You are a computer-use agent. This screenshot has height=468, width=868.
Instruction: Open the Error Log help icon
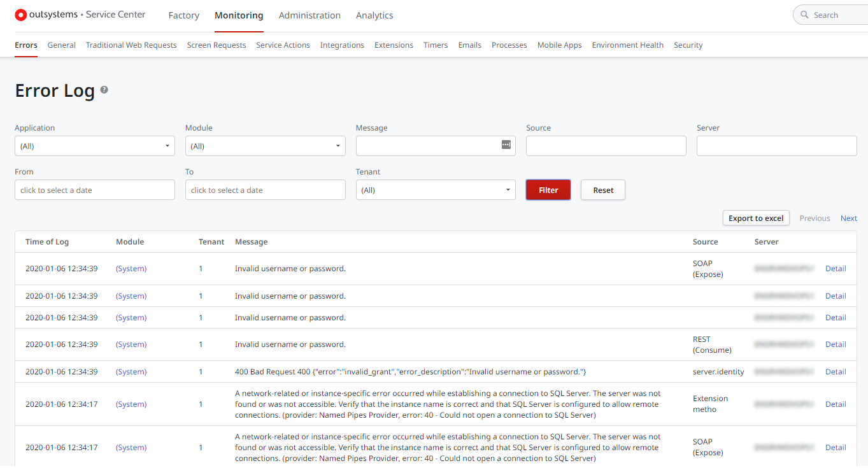(x=104, y=90)
